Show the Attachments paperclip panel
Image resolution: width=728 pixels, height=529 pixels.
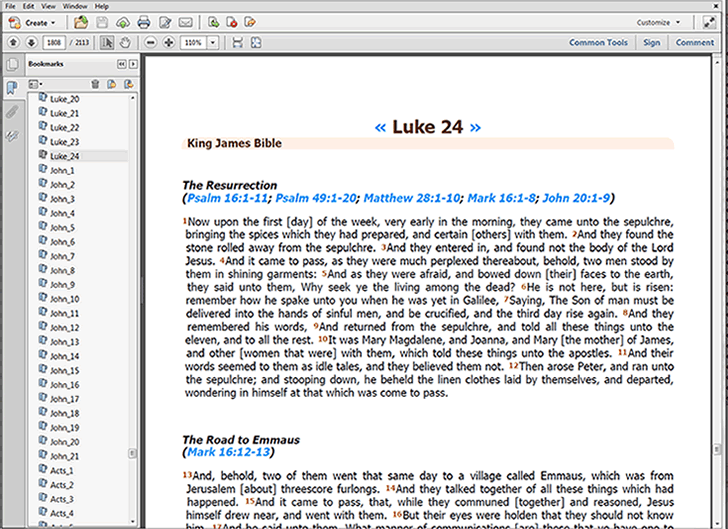coord(13,111)
